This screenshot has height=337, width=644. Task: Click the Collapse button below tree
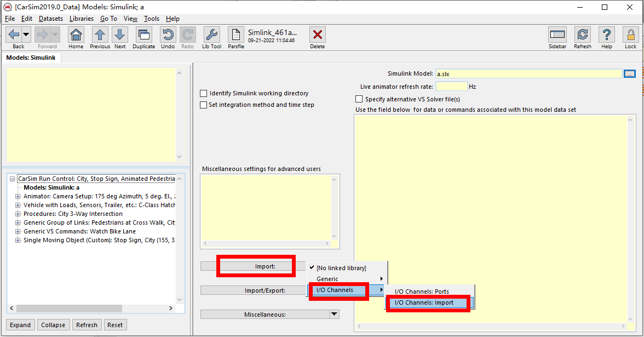53,324
